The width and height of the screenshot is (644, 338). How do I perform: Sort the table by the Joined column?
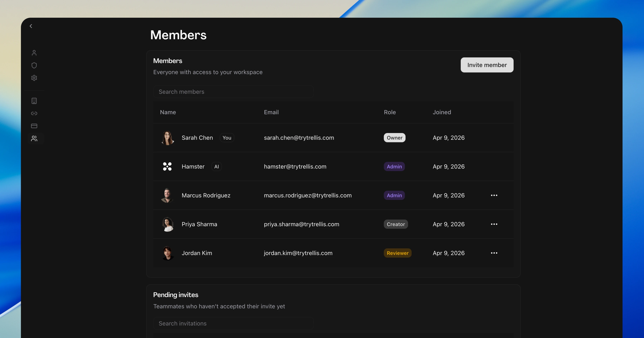pyautogui.click(x=441, y=112)
